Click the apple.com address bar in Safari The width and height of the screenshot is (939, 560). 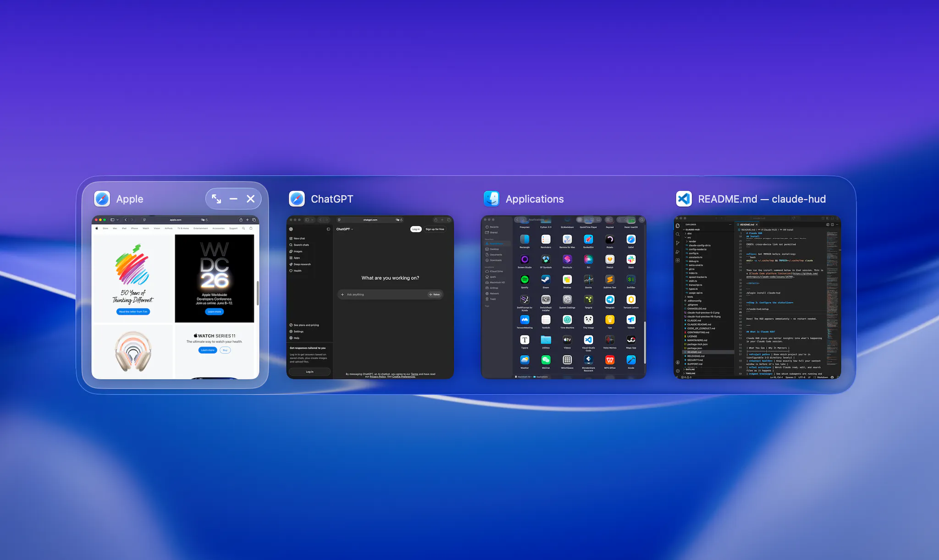[x=176, y=220]
